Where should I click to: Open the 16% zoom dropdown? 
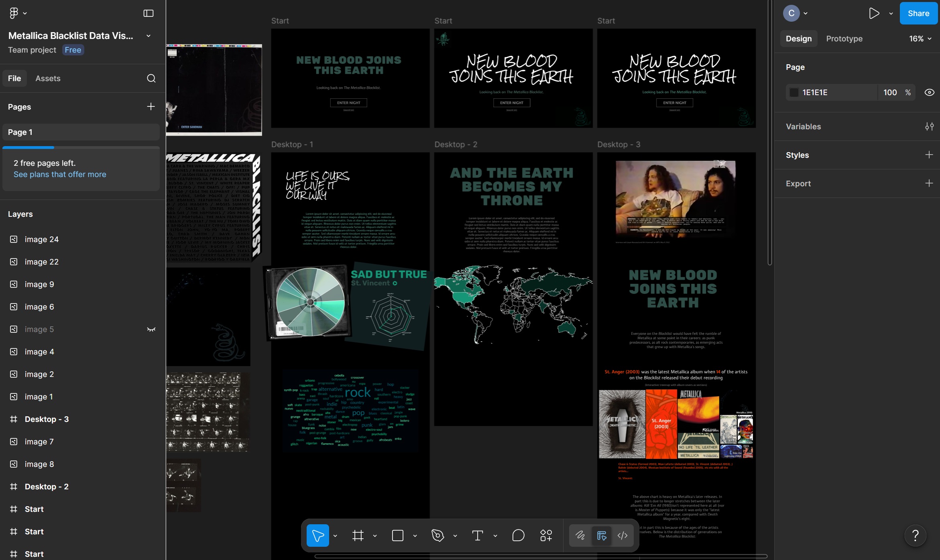920,39
